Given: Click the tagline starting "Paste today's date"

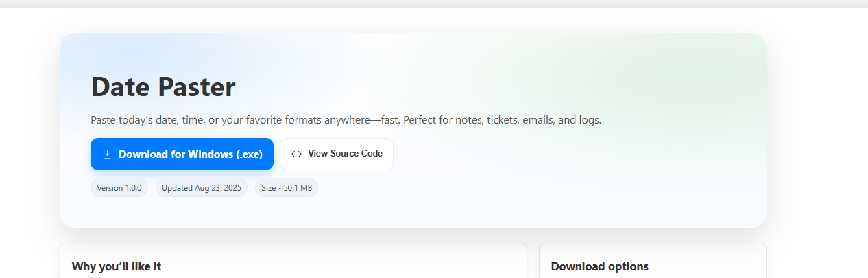Looking at the screenshot, I should (346, 120).
